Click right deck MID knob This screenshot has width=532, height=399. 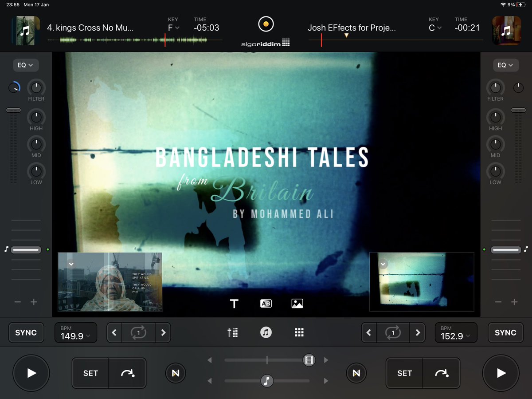pos(495,144)
